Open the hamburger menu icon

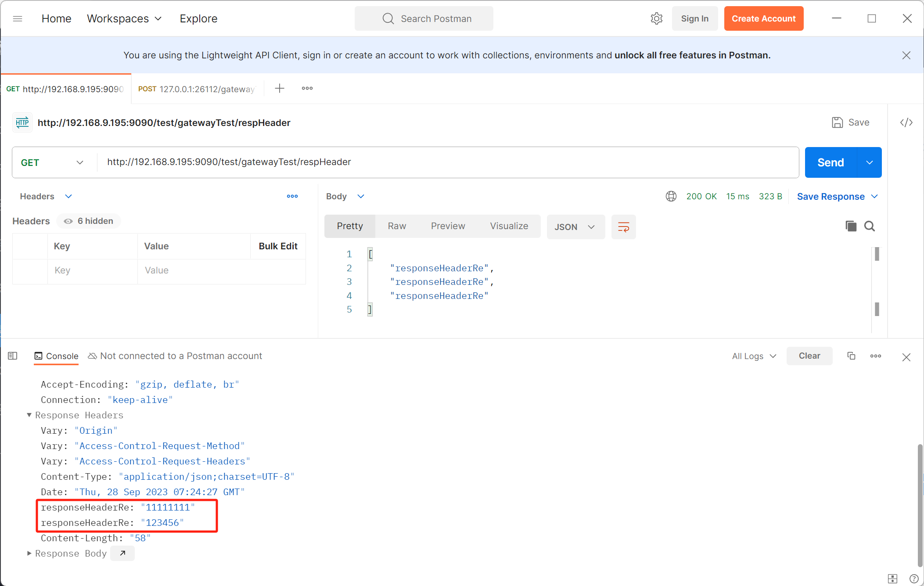click(18, 18)
